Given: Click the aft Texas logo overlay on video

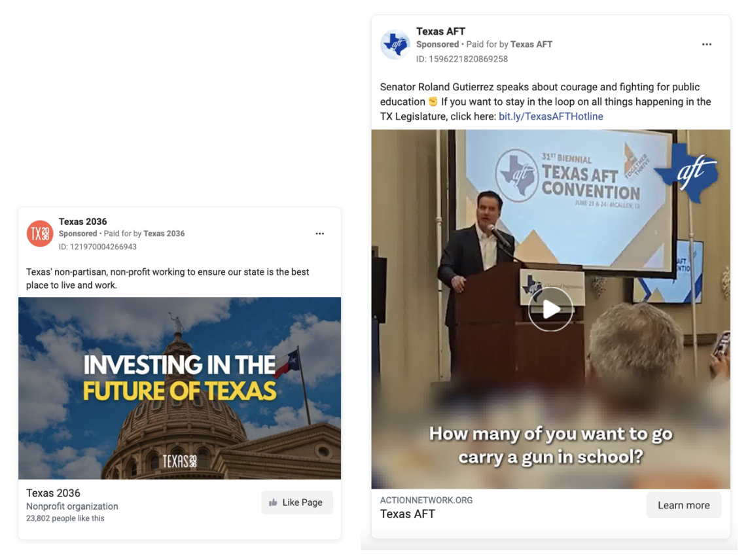Looking at the screenshot, I should [x=687, y=172].
